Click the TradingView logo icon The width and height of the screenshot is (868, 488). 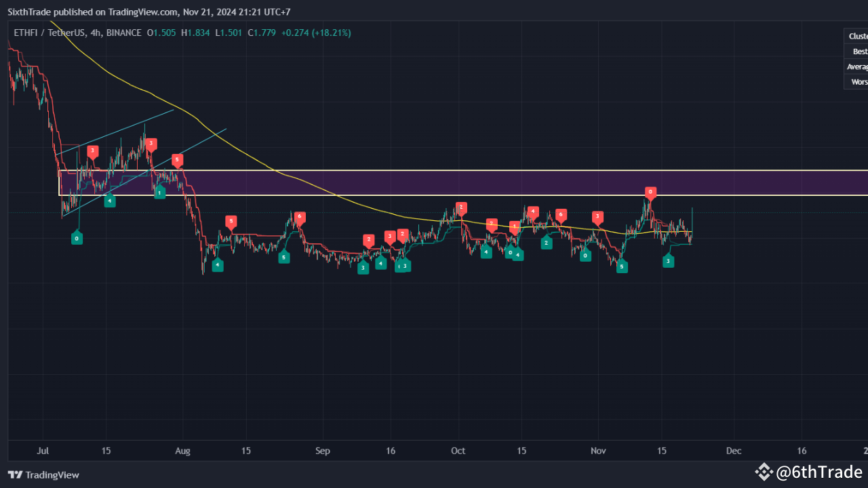coord(14,475)
